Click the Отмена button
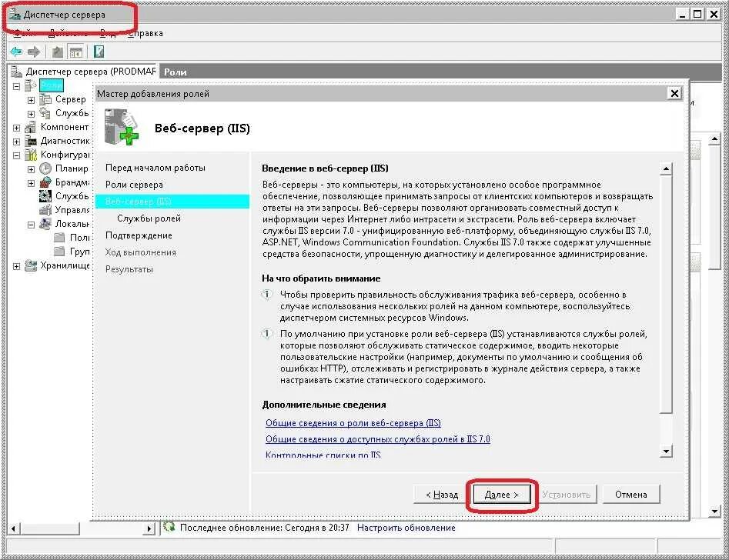 click(631, 495)
